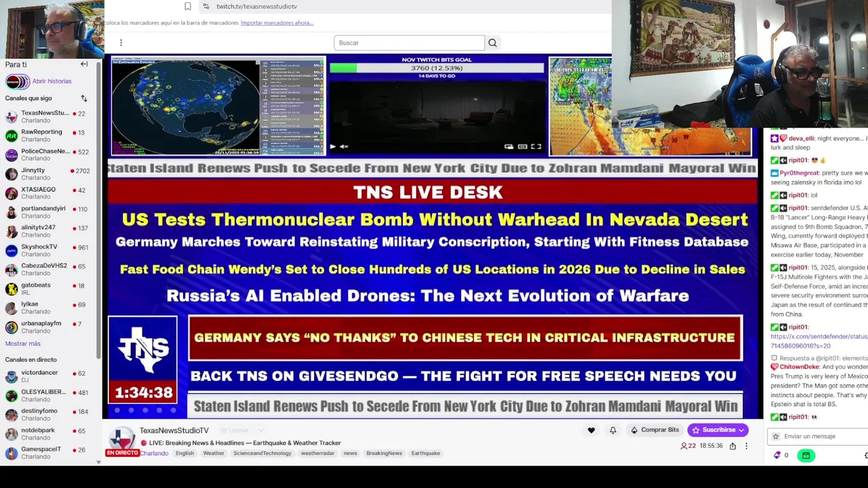Click deva_elli username in chat
The height and width of the screenshot is (488, 868).
[x=801, y=138]
